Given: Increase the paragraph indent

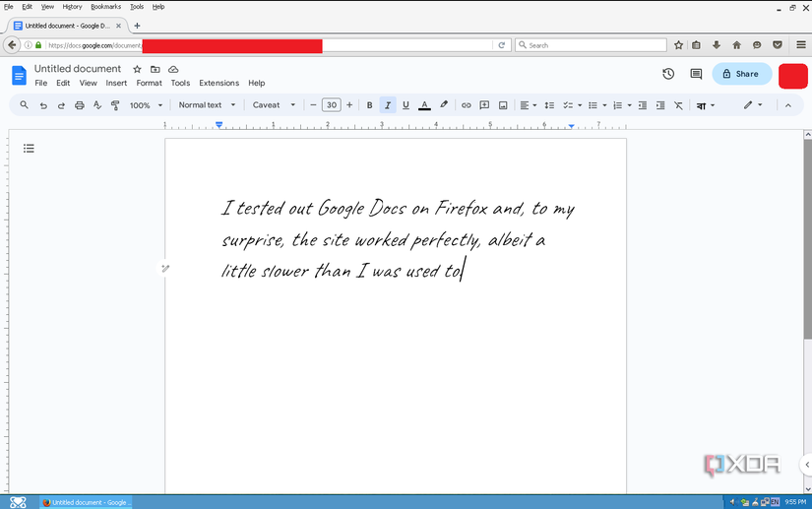Looking at the screenshot, I should (x=660, y=105).
